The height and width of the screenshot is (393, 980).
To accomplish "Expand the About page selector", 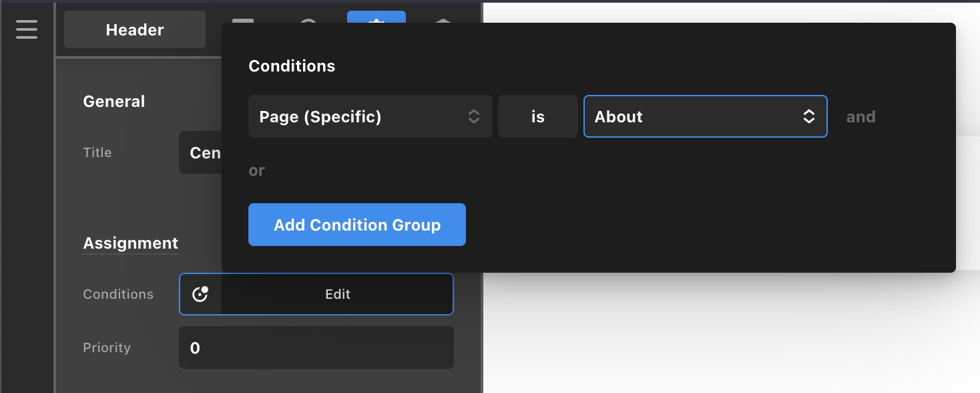I will [705, 117].
